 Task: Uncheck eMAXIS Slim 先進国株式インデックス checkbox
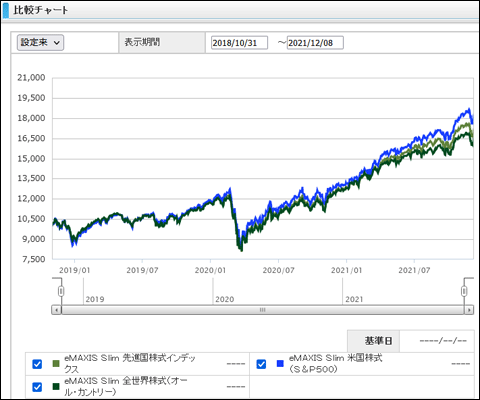click(37, 364)
